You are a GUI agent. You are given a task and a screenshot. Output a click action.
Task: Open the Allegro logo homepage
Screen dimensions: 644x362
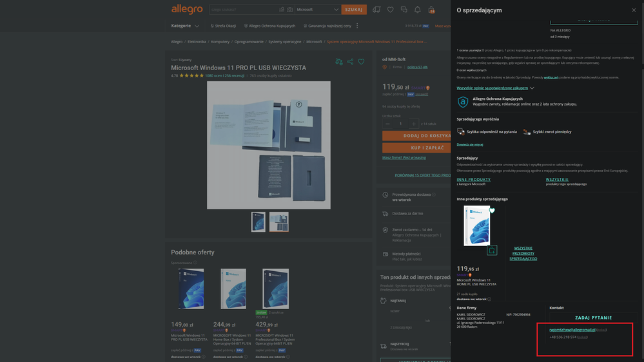[187, 9]
